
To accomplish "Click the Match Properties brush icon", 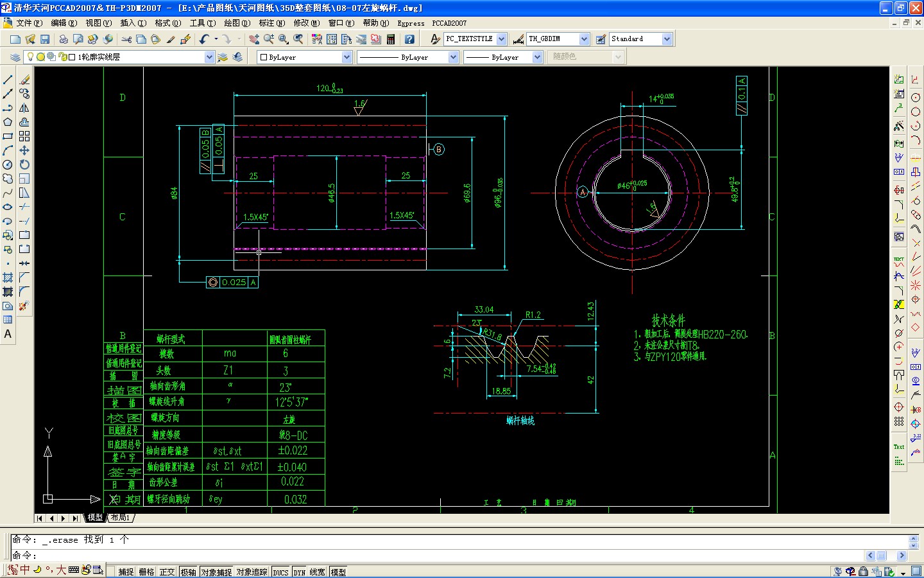I will point(171,39).
